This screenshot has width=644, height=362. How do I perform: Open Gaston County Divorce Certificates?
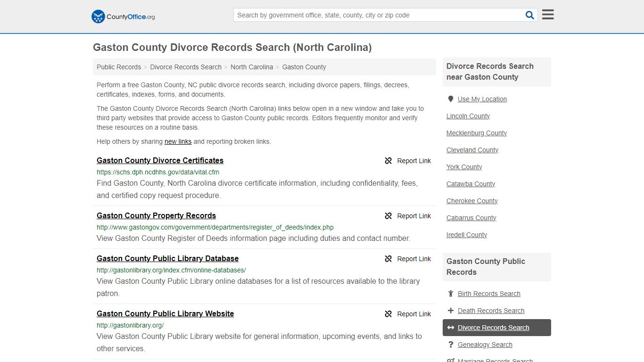160,160
